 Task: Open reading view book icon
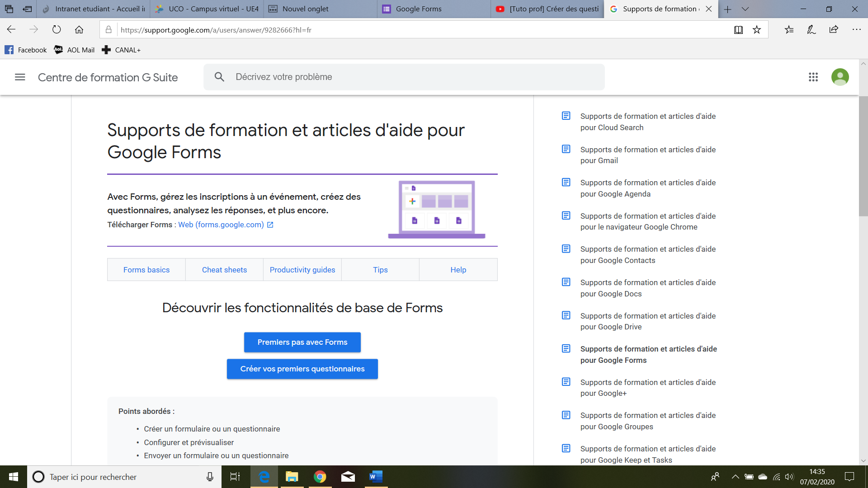[738, 30]
